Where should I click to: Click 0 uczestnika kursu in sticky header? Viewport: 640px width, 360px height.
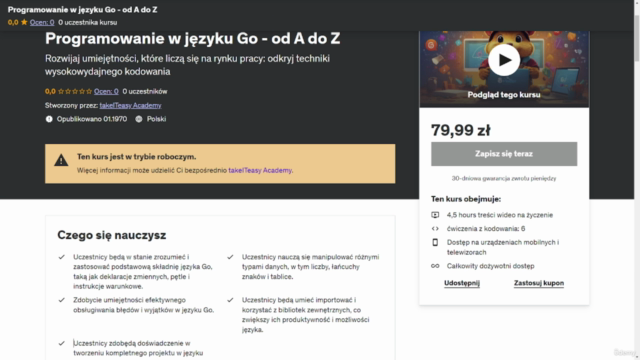click(x=87, y=22)
